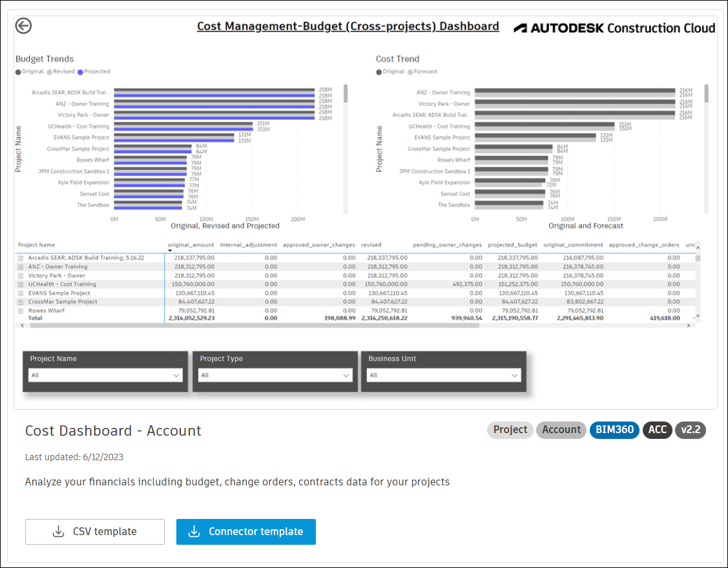Click the Cost Trend chart vertical scrollbar
The image size is (728, 568).
(x=706, y=94)
